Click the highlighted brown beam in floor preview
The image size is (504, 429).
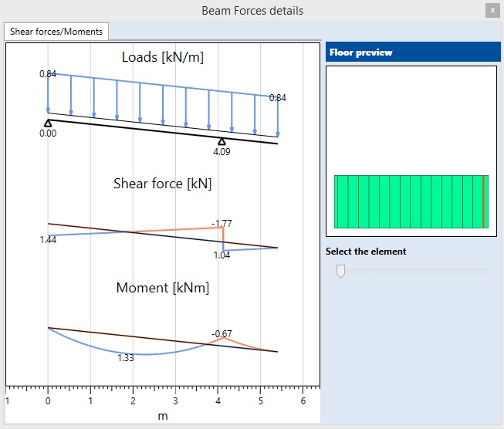coord(483,201)
